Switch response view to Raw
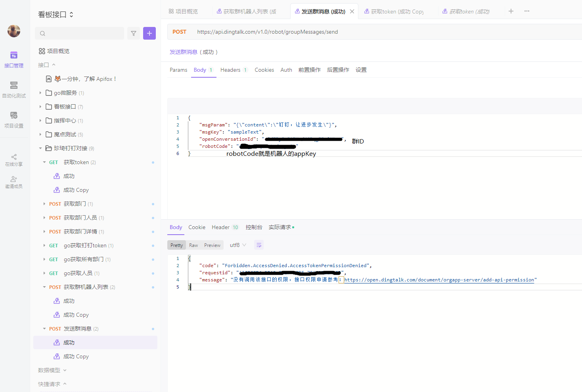The height and width of the screenshot is (392, 582). 193,245
